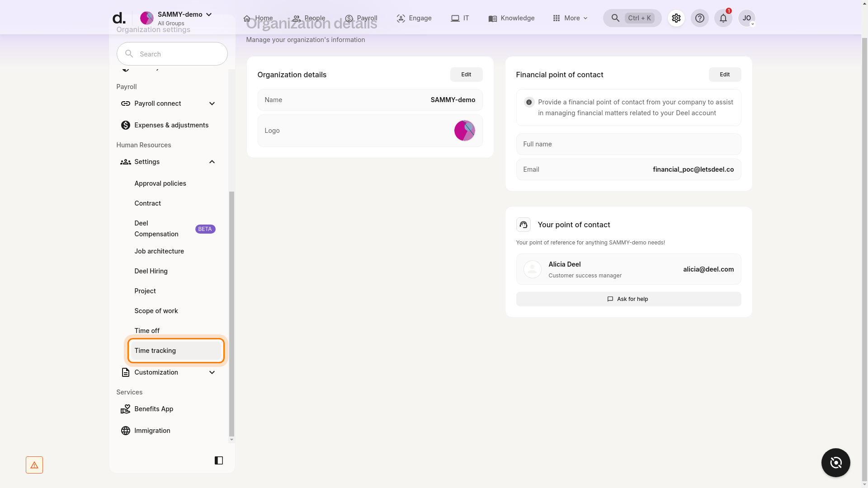Viewport: 868px width, 488px height.
Task: Open the Benefits App item
Action: [154, 409]
